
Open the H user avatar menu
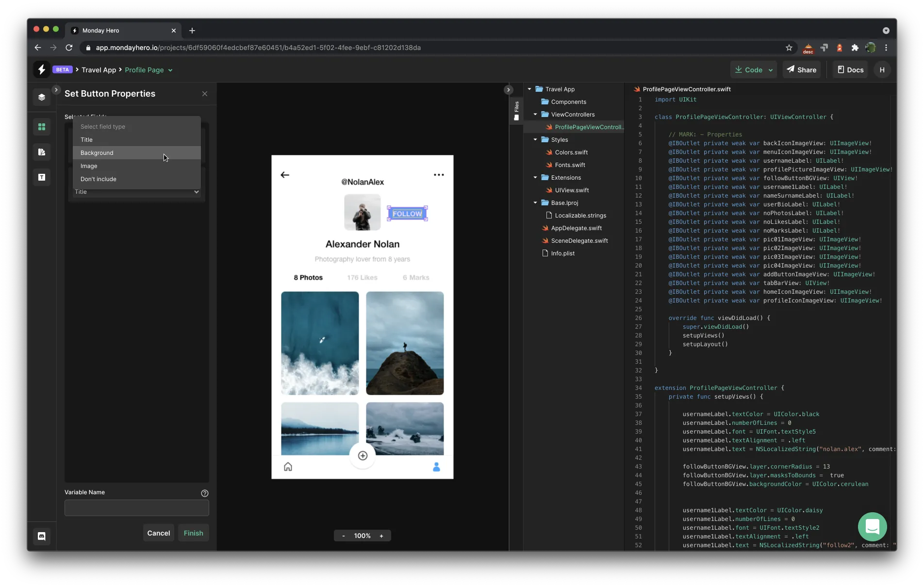tap(882, 70)
